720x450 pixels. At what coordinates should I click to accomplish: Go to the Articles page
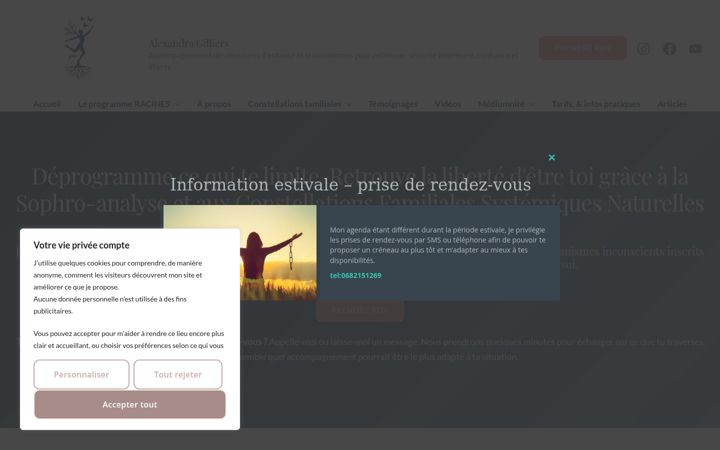tap(672, 104)
